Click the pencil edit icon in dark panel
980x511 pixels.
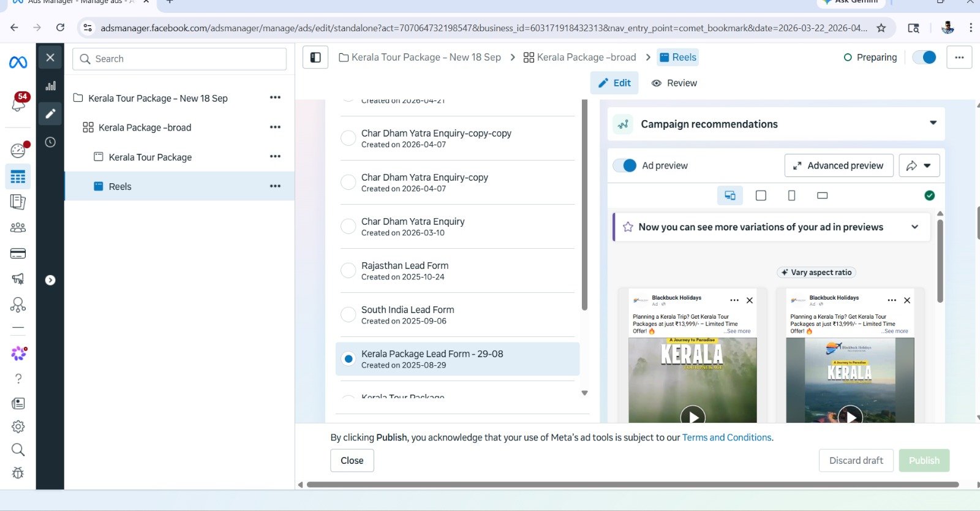(x=50, y=113)
